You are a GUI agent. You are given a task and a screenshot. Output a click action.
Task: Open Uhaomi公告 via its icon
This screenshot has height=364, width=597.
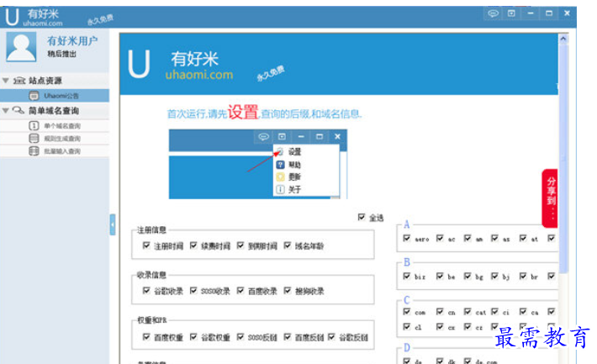click(34, 96)
